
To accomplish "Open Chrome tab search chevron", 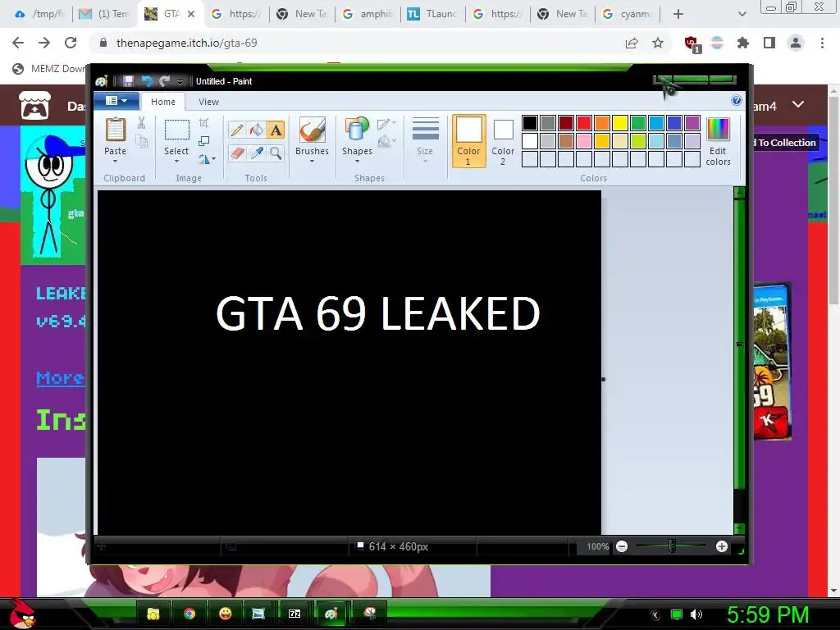I will 742,14.
